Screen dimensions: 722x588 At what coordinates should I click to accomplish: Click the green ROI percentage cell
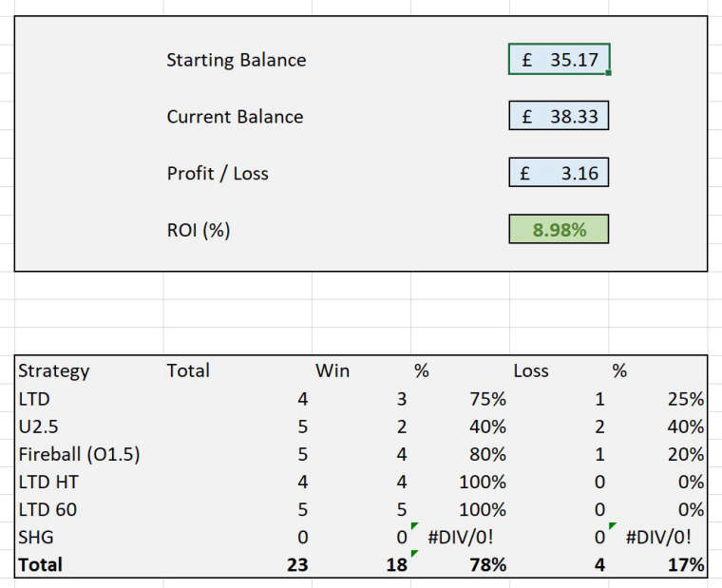click(559, 230)
